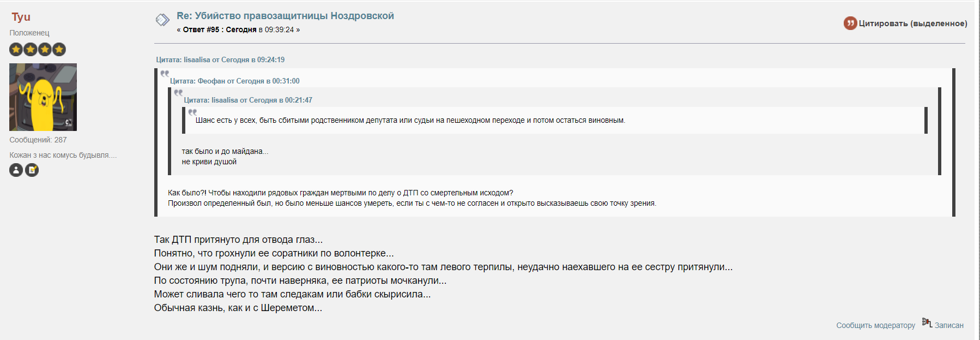
Task: Open Tyu's avatar image
Action: [43, 97]
